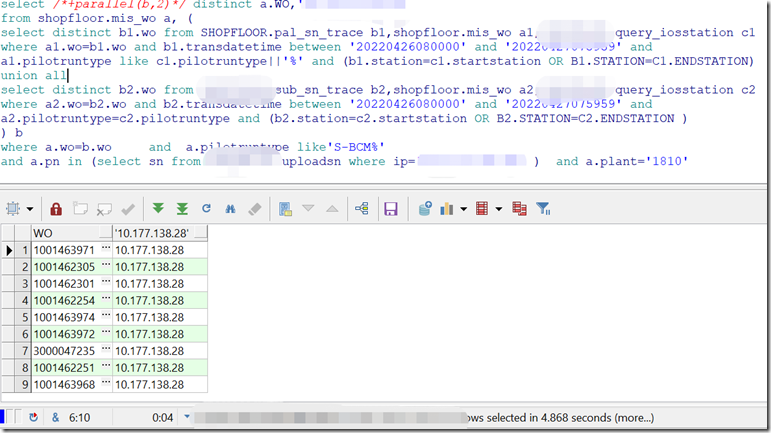Click the previous record up-triangle
The image size is (771, 433).
(x=332, y=209)
